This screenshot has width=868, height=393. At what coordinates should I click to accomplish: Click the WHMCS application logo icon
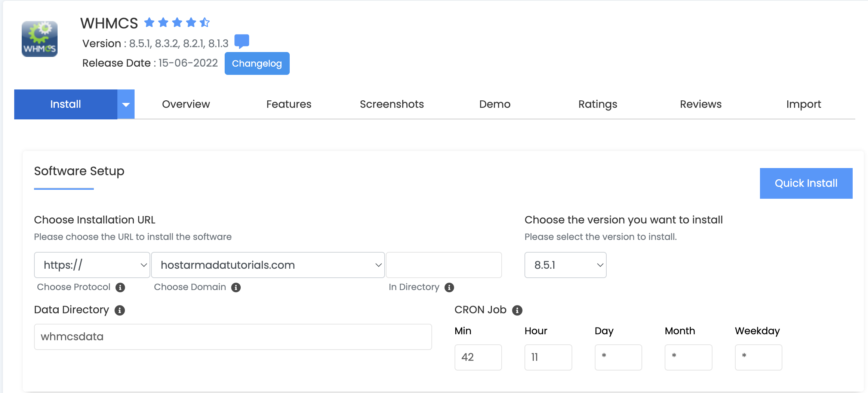point(40,39)
